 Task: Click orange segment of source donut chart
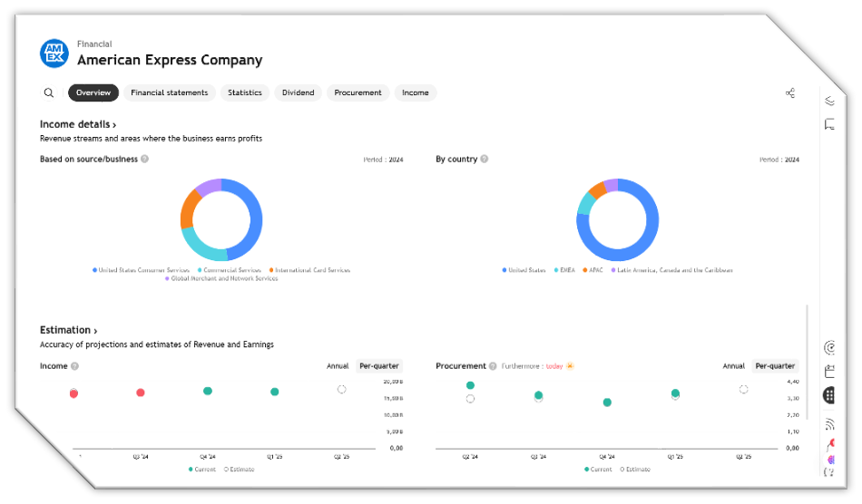pos(189,208)
